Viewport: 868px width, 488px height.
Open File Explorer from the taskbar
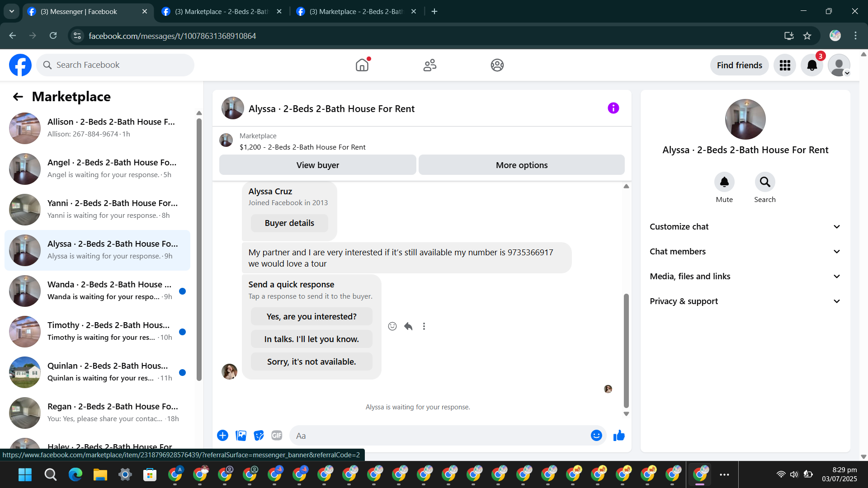click(100, 474)
